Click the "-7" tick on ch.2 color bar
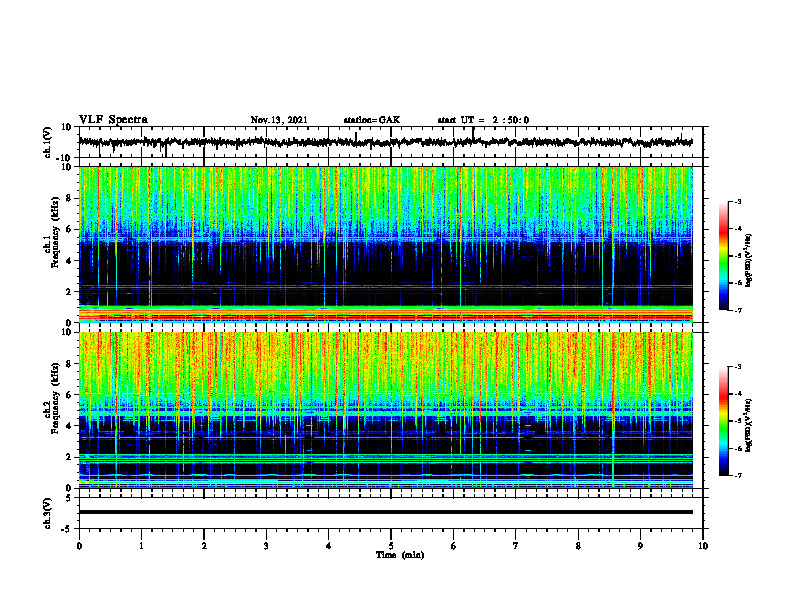Image resolution: width=792 pixels, height=612 pixels. pos(738,475)
